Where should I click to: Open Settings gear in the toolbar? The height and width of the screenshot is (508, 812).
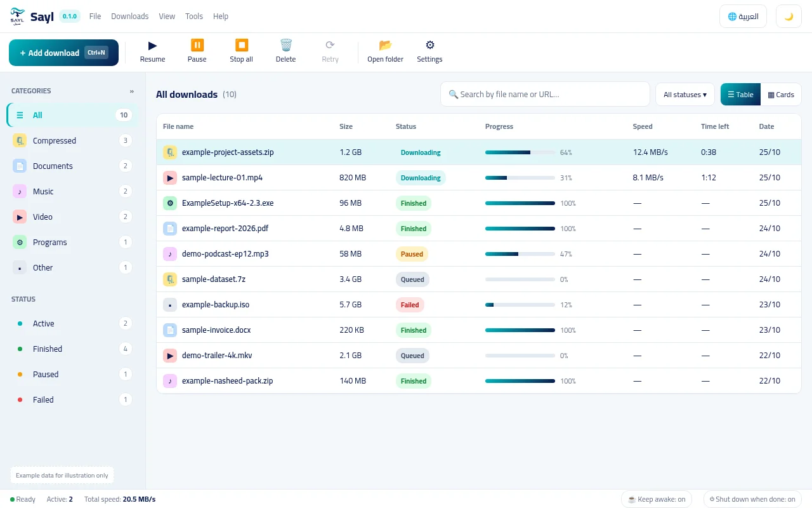click(x=429, y=45)
